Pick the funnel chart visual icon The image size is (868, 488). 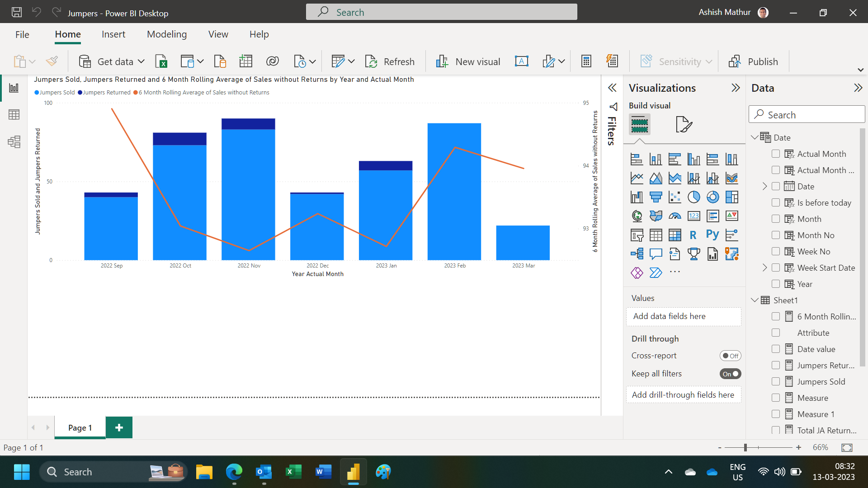click(x=656, y=197)
